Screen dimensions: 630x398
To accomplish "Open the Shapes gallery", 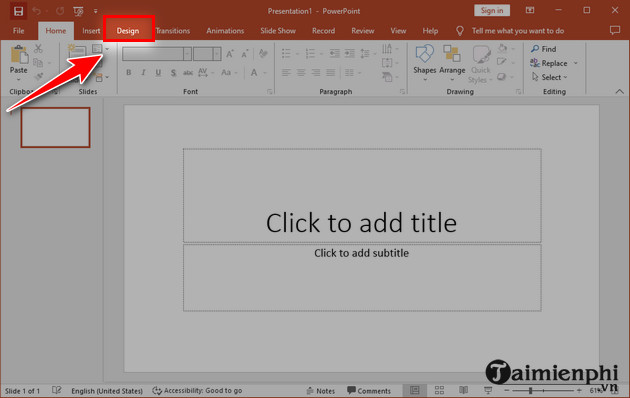I will [425, 62].
